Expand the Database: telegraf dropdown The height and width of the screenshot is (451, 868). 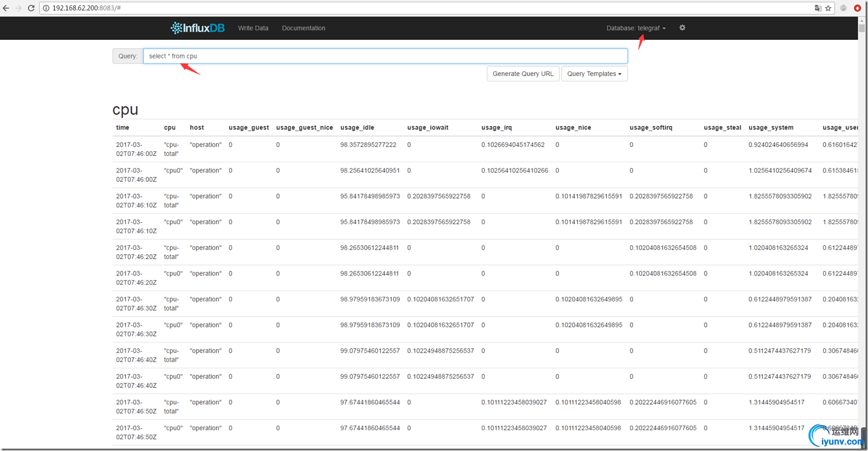(636, 28)
